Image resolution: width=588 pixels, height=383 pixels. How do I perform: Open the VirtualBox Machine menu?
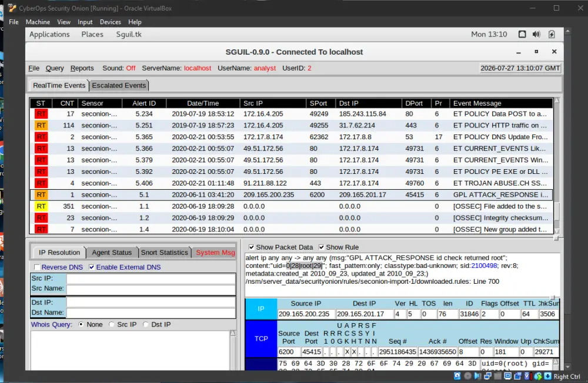point(38,22)
